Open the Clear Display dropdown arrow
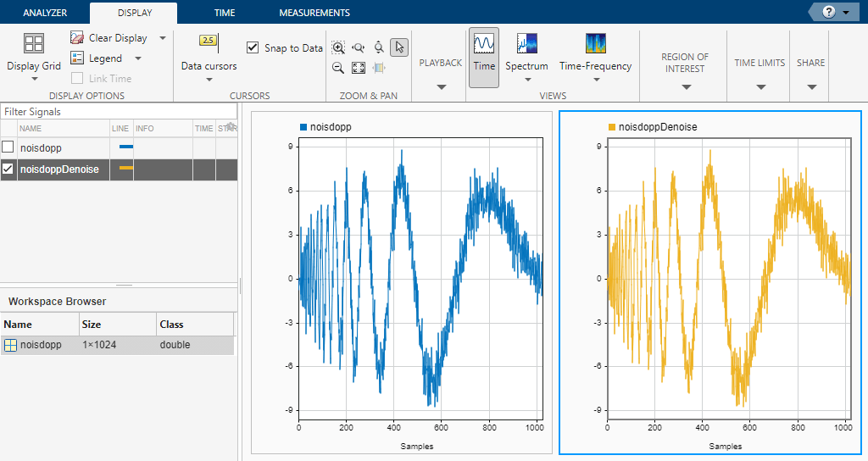 click(163, 38)
